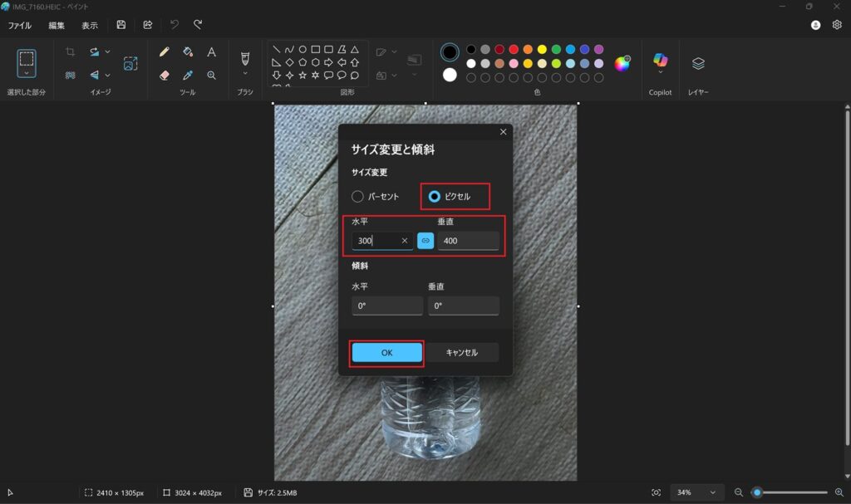
Task: Click the Flip image icon
Action: click(x=95, y=76)
